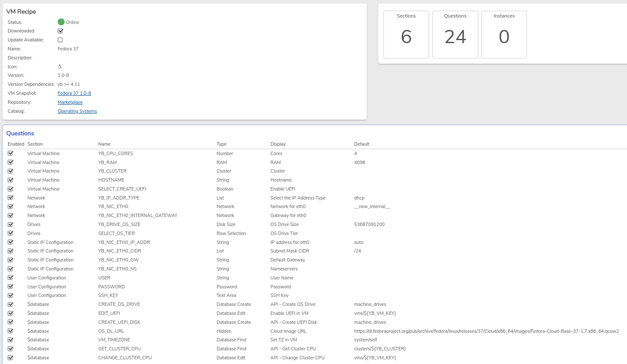Select the EDIT_UEFI name cell
Viewport: 627px width, 364px height.
point(109,313)
